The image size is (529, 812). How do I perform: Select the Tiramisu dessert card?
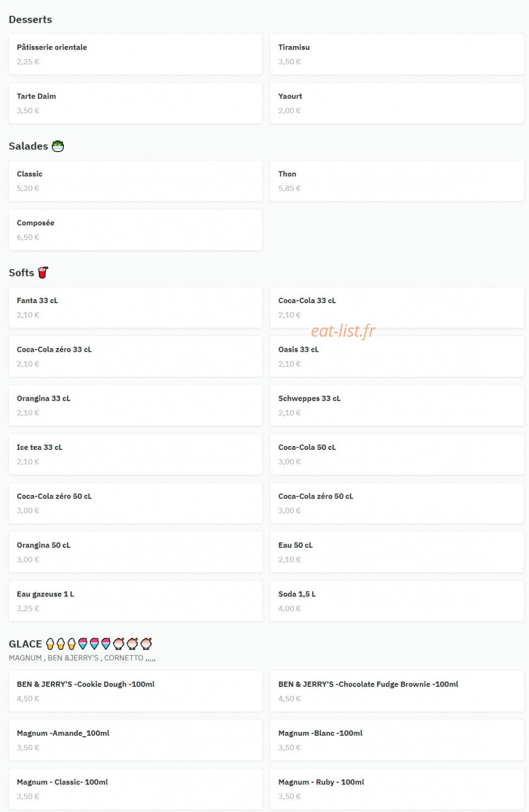(x=397, y=54)
